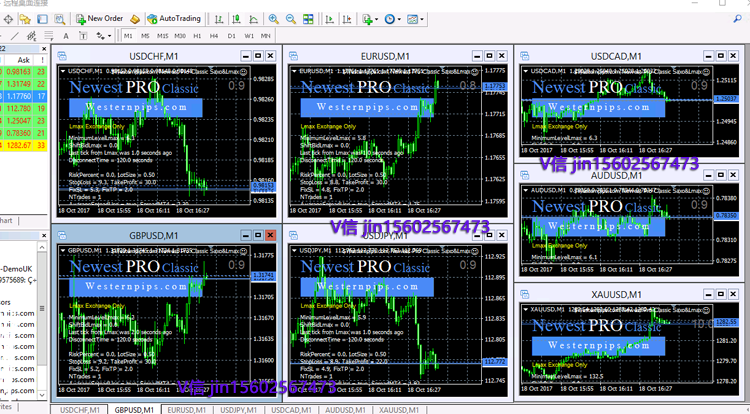The width and height of the screenshot is (750, 414).
Task: Open the EURUSD,M1 bottom tab
Action: click(x=187, y=410)
